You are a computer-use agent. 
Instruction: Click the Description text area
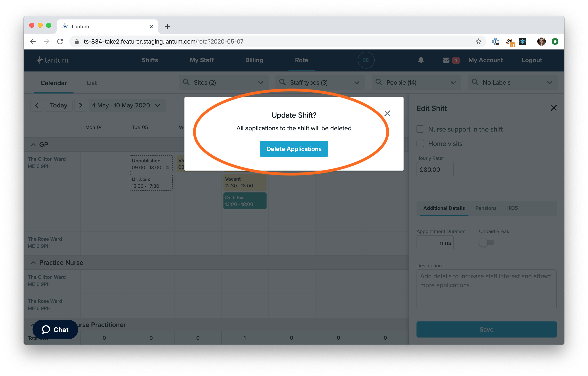click(x=486, y=289)
